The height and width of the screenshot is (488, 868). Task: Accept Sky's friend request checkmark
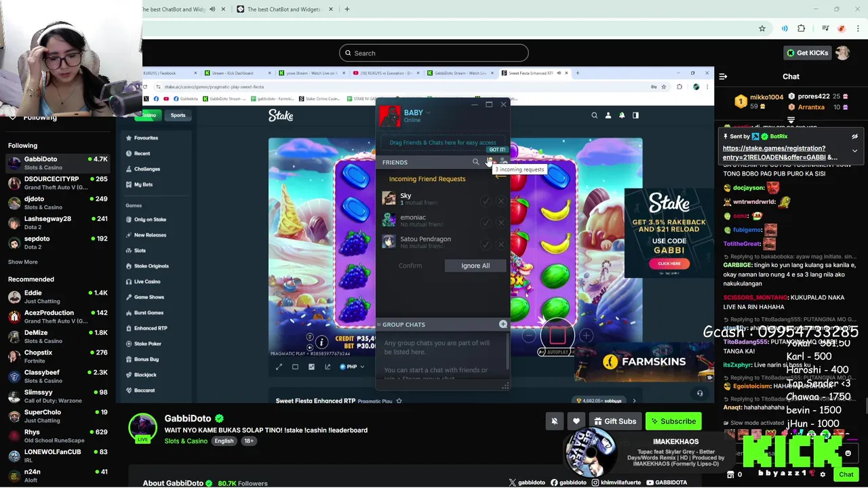click(486, 201)
